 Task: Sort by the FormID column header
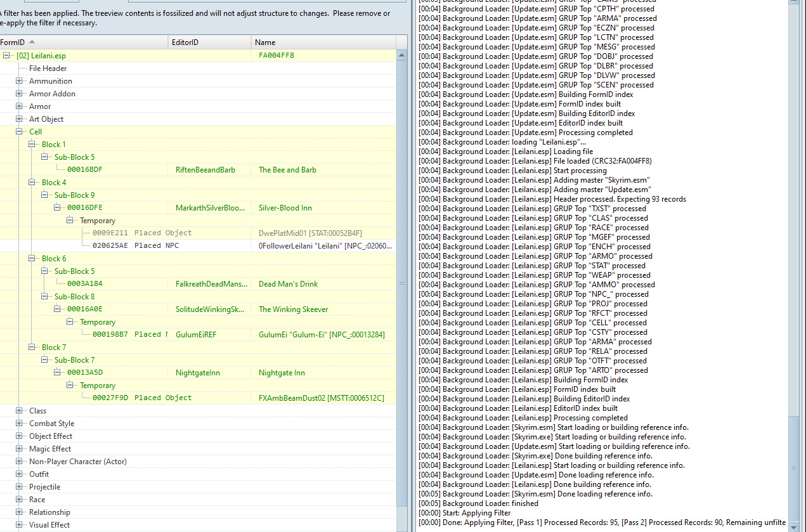(x=82, y=42)
